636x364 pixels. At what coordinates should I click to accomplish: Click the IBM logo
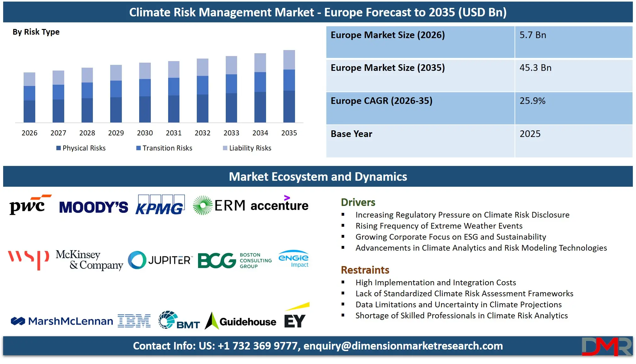pos(133,321)
